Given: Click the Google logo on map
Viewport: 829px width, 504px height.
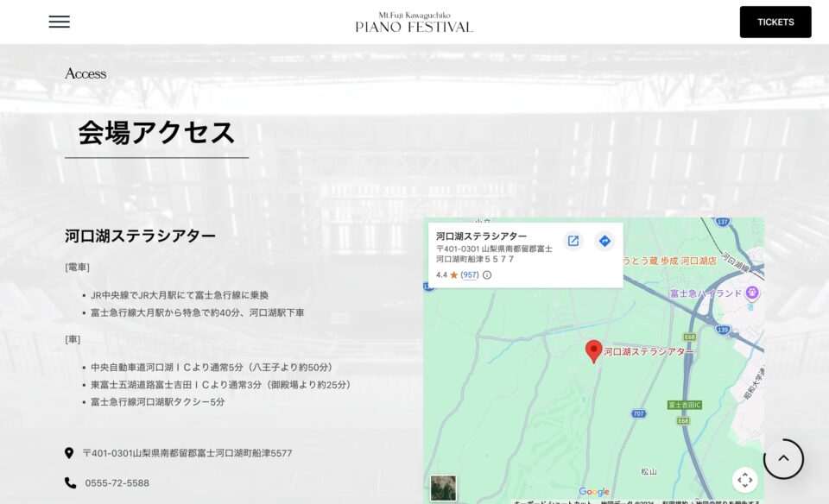Looking at the screenshot, I should (594, 492).
